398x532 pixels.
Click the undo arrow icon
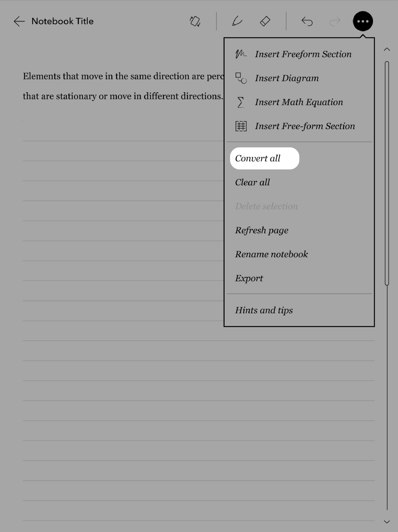coord(307,21)
